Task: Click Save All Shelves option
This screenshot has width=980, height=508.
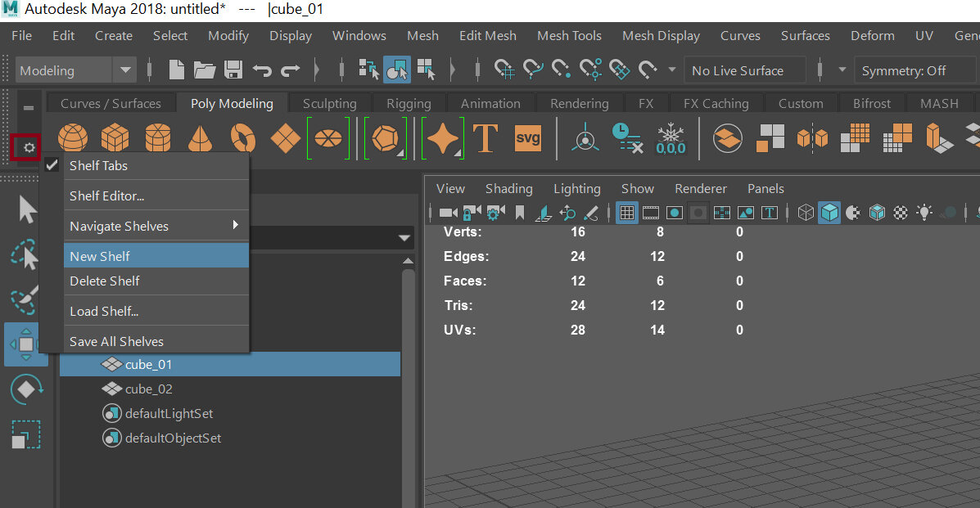Action: [x=115, y=341]
